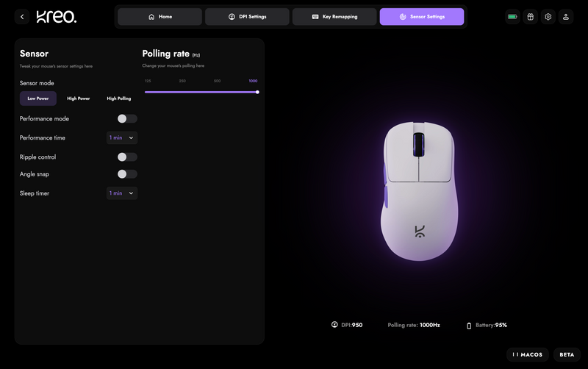Enable the Ripple control switch
Image resolution: width=588 pixels, height=369 pixels.
click(127, 157)
